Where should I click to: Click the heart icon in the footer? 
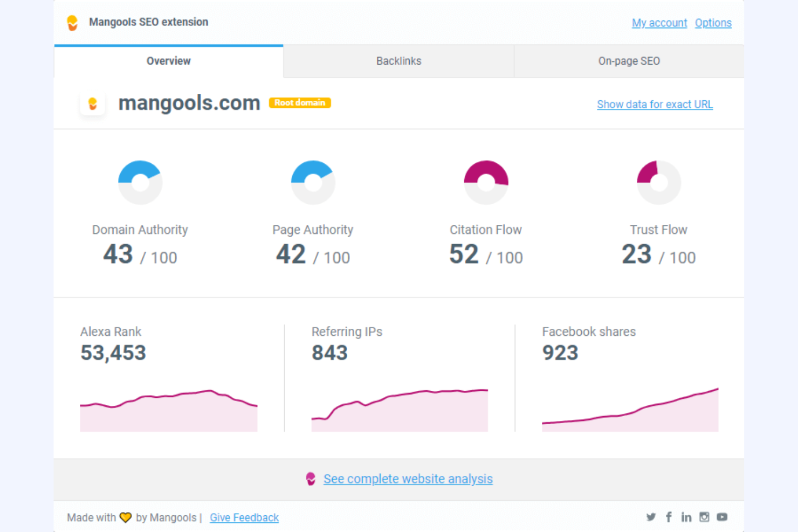pos(125,517)
